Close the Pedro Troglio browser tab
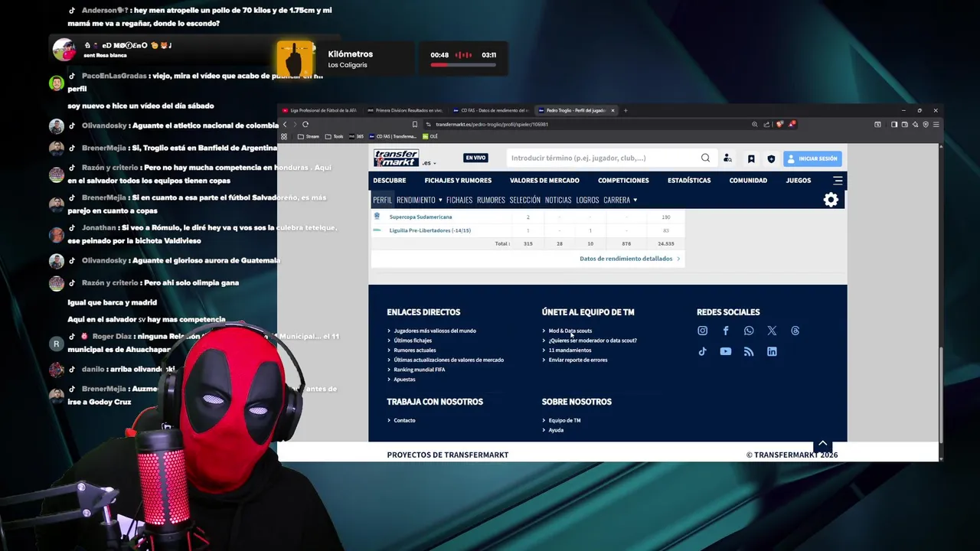 pos(612,110)
